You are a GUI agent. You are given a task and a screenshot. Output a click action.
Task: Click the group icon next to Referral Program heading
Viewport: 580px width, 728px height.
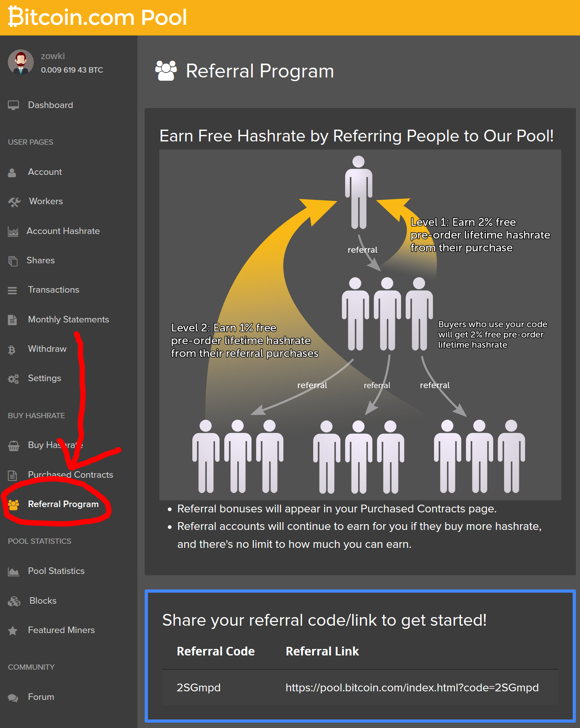point(166,71)
